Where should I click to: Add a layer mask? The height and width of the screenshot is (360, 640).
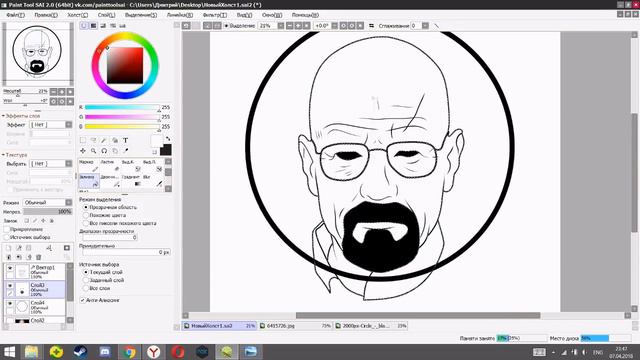pos(67,248)
